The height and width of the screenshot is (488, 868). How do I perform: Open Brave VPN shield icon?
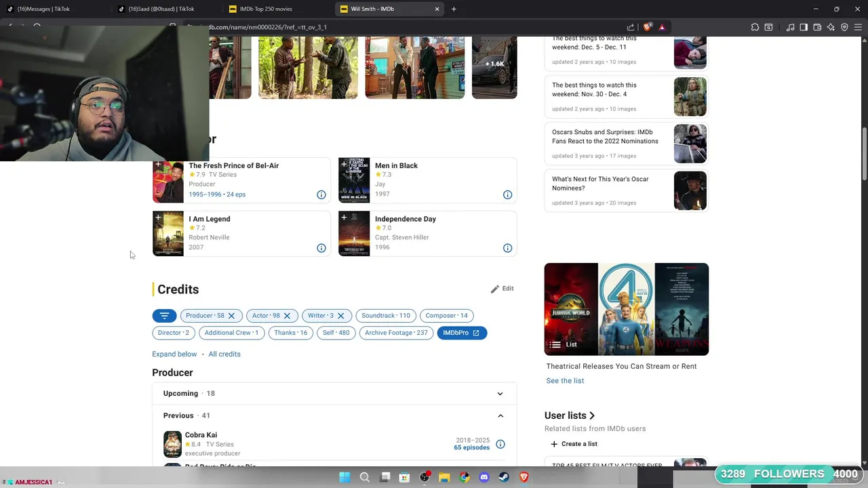844,27
